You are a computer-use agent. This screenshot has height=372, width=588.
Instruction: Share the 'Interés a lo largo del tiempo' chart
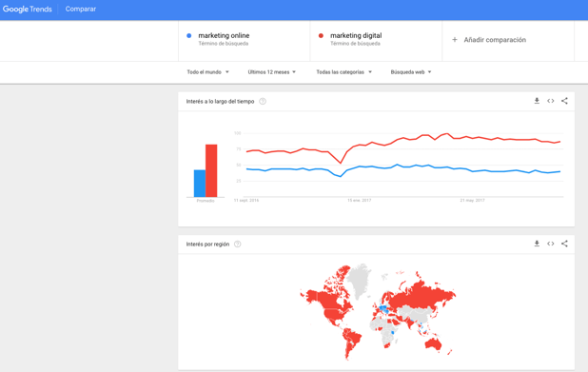(x=564, y=101)
